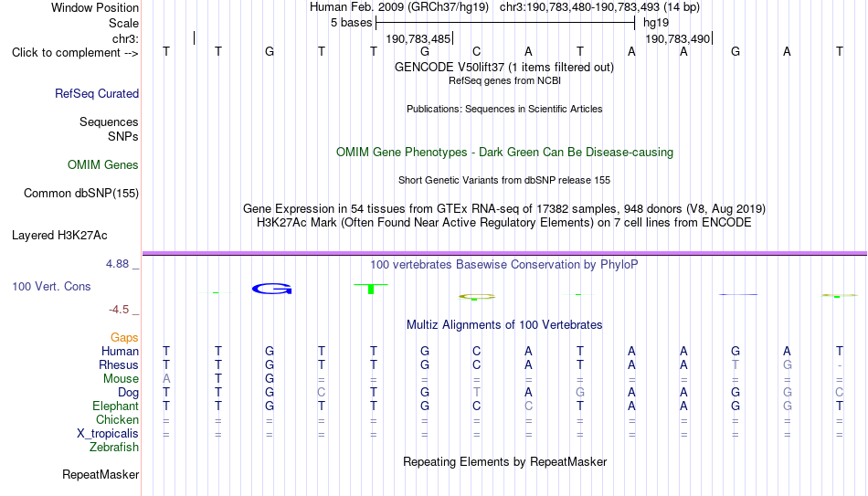
Task: Click the Chicken species label
Action: (x=117, y=419)
